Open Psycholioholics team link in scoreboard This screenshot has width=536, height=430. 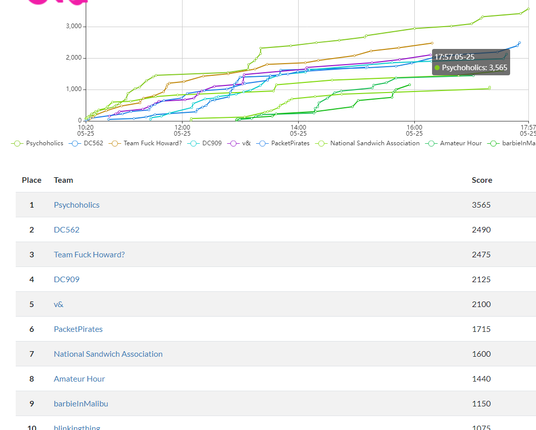click(77, 205)
